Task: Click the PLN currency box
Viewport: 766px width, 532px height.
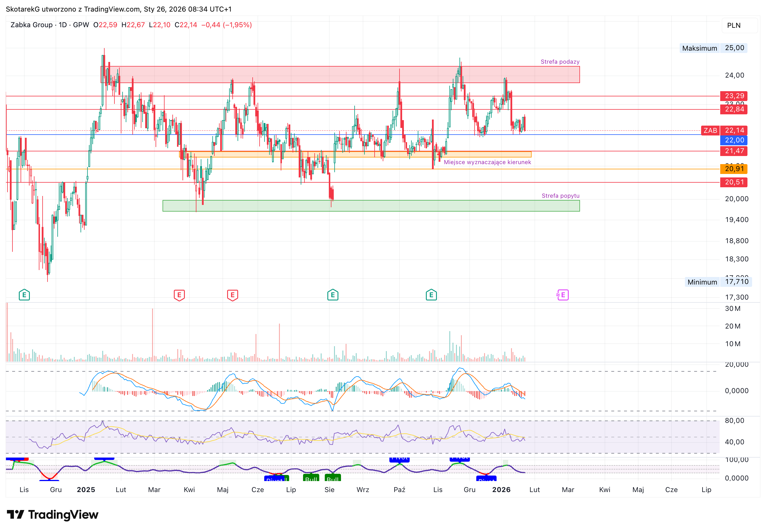Action: (x=740, y=25)
